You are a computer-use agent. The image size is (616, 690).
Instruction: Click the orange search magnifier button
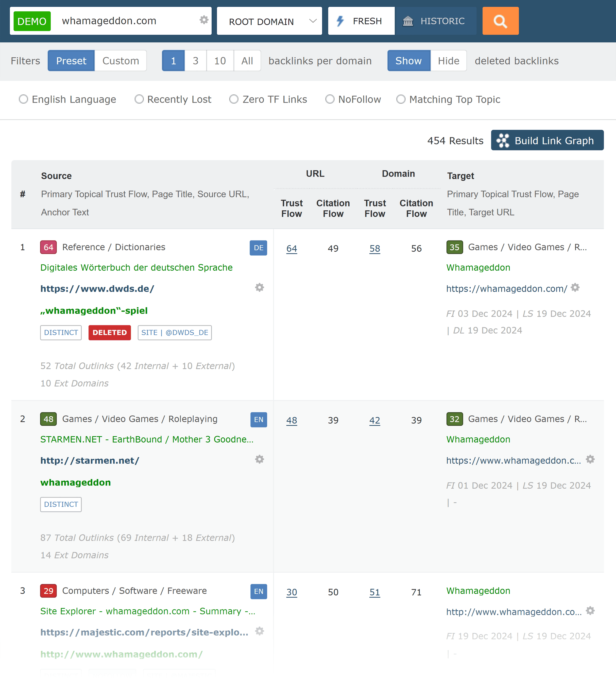point(500,21)
